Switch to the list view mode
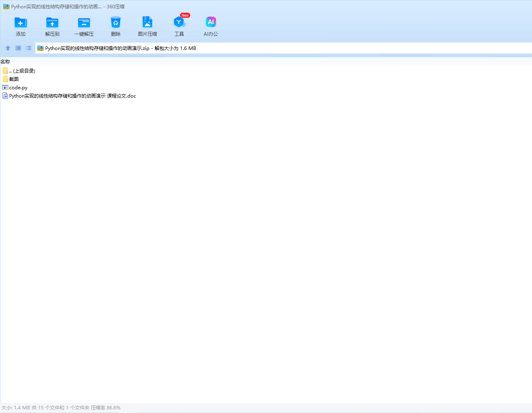This screenshot has height=413, width=532. pyautogui.click(x=29, y=48)
